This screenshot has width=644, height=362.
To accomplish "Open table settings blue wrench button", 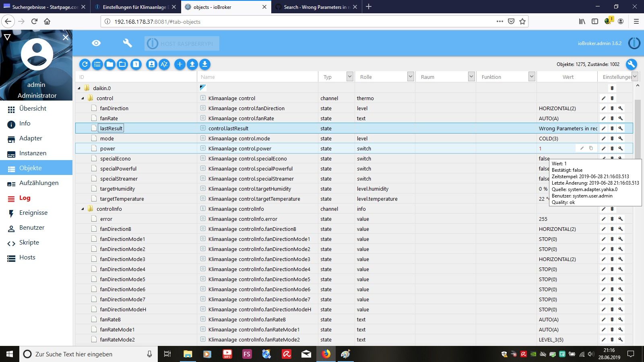I will coord(631,64).
